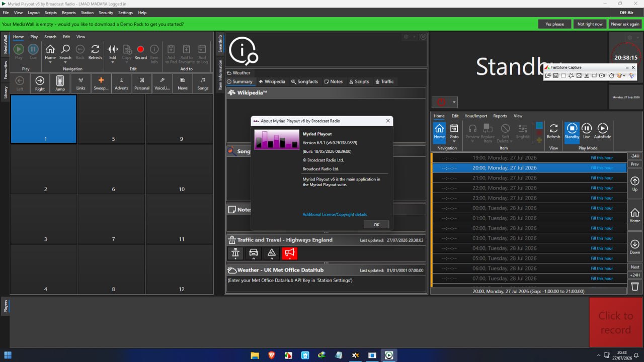Screen dimensions: 644x362
Task: Open the Station menu
Action: 87,13
